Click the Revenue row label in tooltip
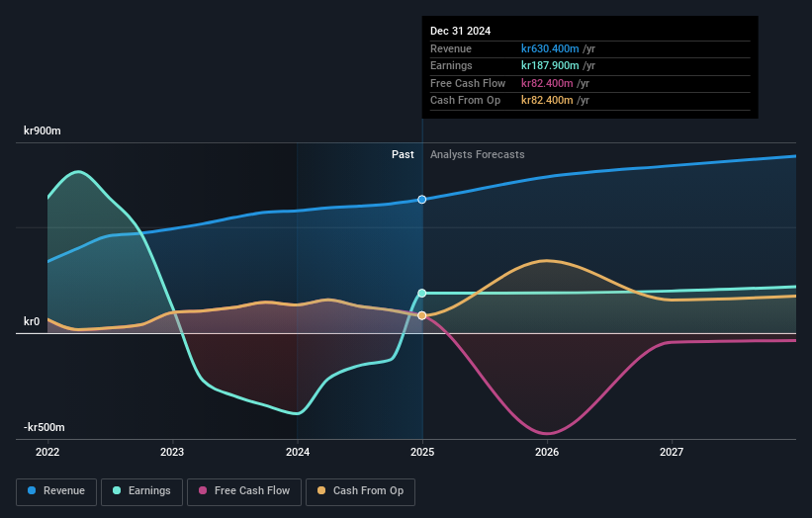 click(x=451, y=48)
